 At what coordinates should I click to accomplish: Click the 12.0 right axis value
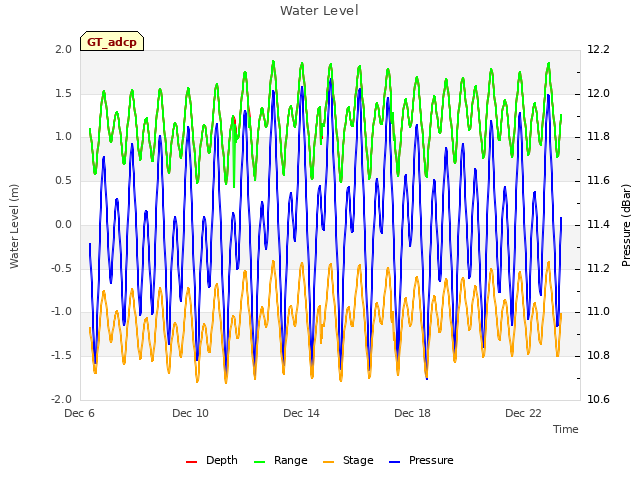[x=598, y=93]
